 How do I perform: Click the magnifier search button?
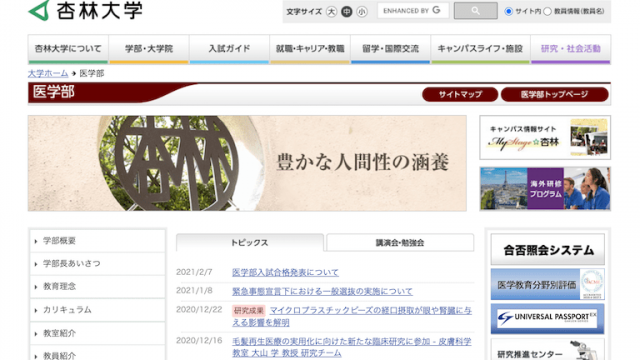[x=476, y=11]
